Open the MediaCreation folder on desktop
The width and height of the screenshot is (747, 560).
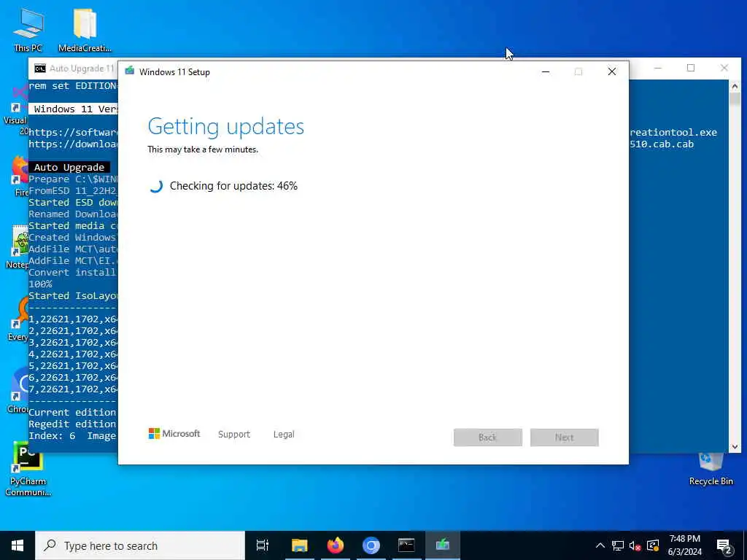85,29
